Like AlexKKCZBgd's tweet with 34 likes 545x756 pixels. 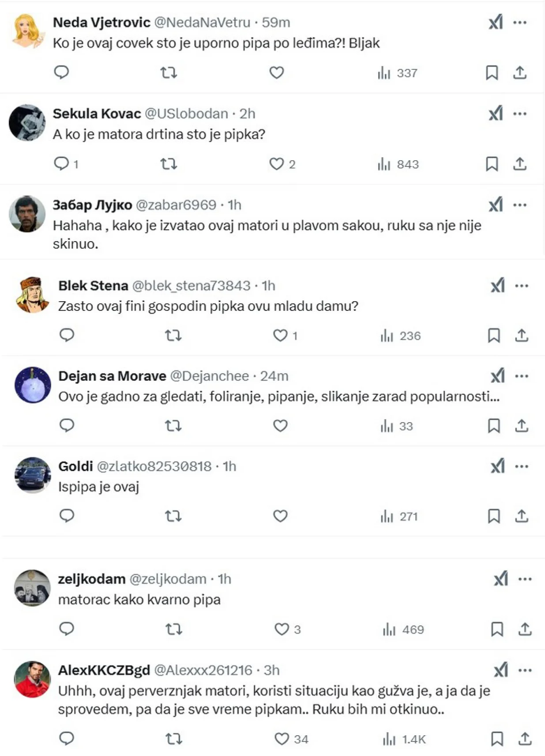tap(282, 739)
